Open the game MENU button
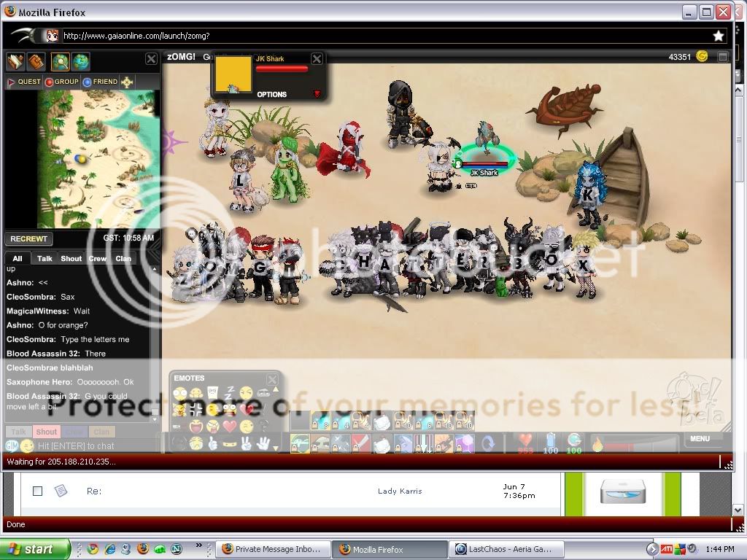Image resolution: width=747 pixels, height=560 pixels. [700, 439]
